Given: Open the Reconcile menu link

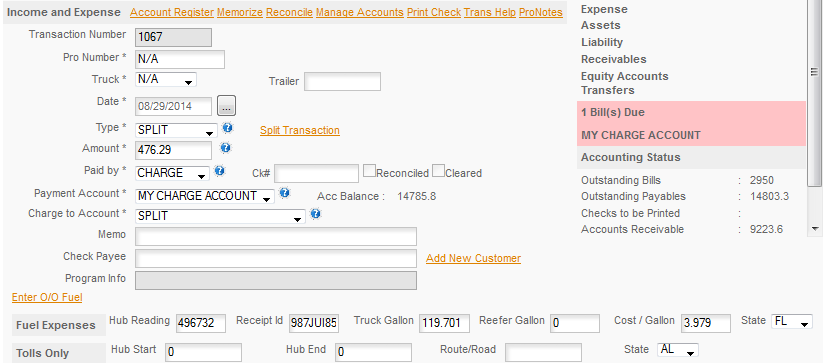Looking at the screenshot, I should point(289,12).
